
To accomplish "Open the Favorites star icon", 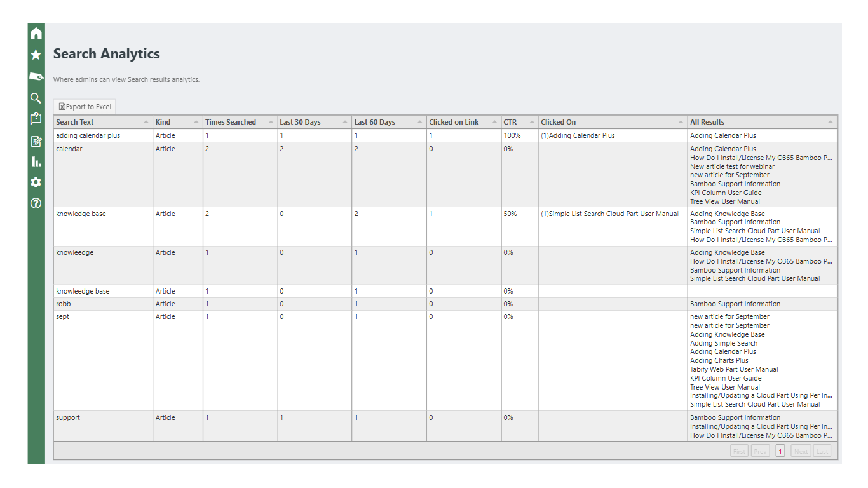I will (36, 55).
